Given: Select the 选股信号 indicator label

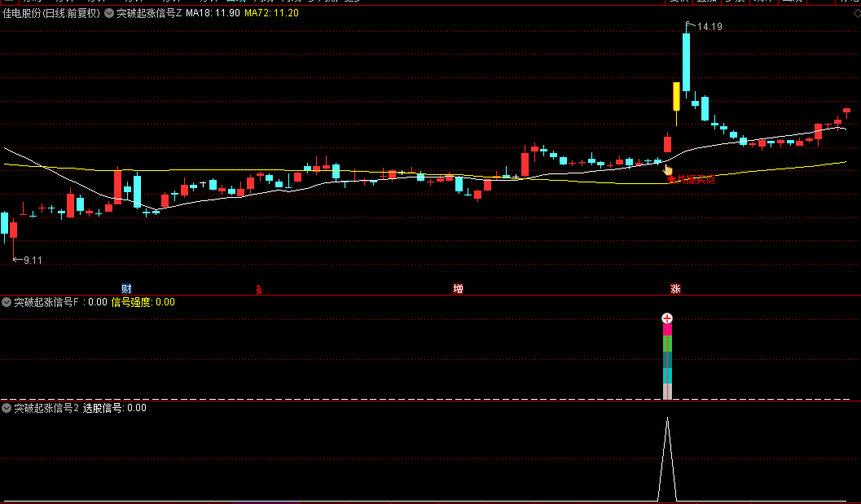Looking at the screenshot, I should [x=114, y=408].
